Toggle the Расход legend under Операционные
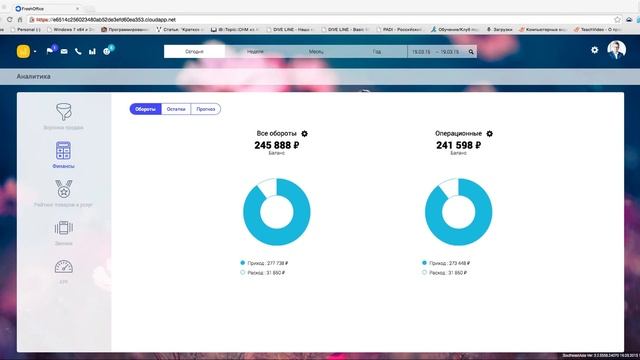The width and height of the screenshot is (640, 360). pyautogui.click(x=444, y=272)
